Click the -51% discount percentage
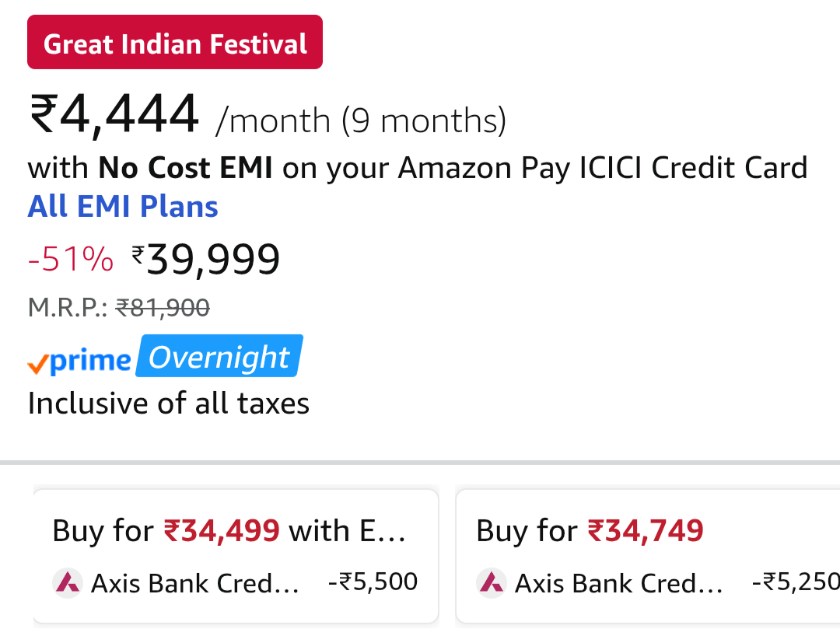The height and width of the screenshot is (636, 840). [x=70, y=260]
